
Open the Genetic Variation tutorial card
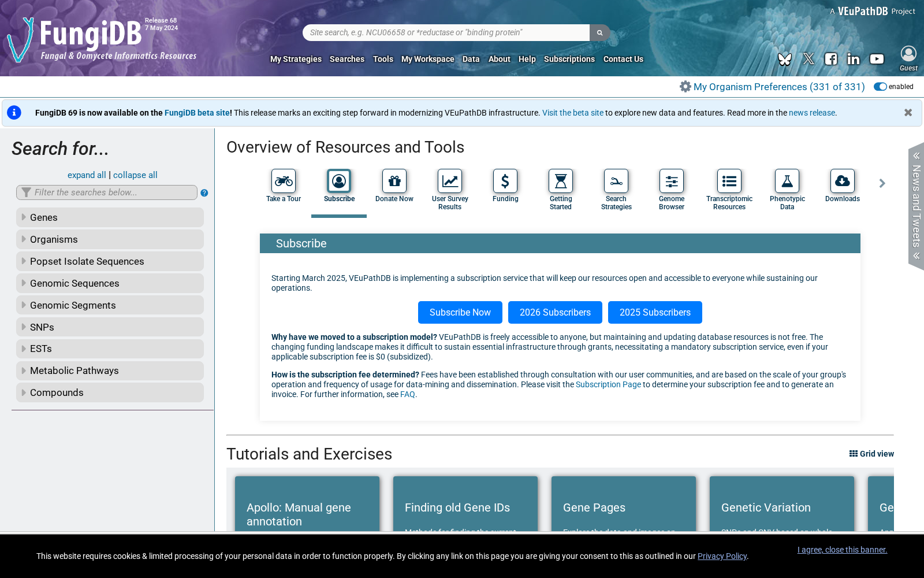click(782, 504)
